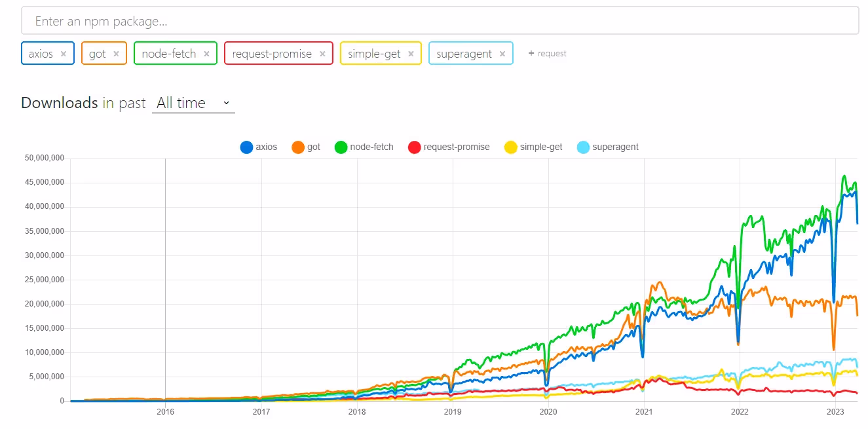This screenshot has height=429, width=868.
Task: Remove the node-fetch package tag
Action: point(206,54)
